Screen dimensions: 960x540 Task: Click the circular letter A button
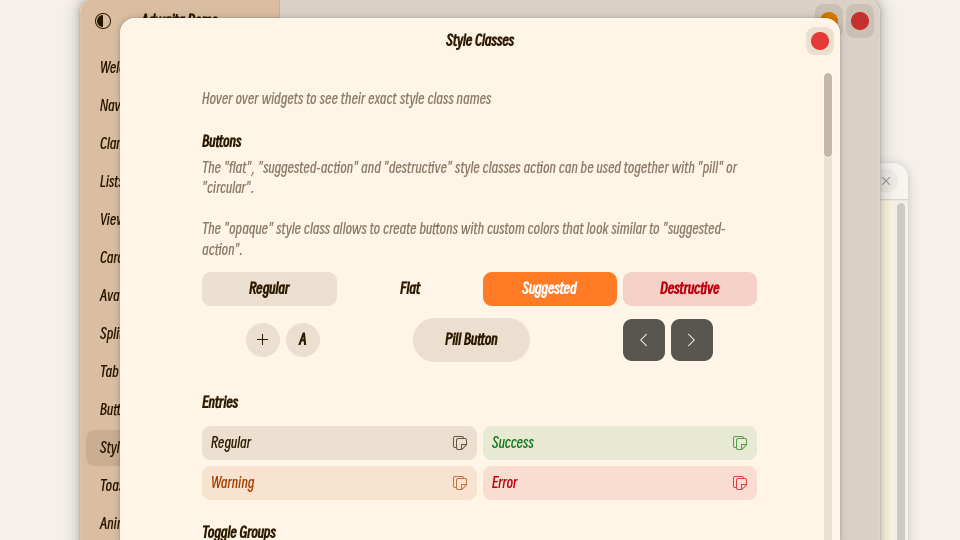(303, 340)
